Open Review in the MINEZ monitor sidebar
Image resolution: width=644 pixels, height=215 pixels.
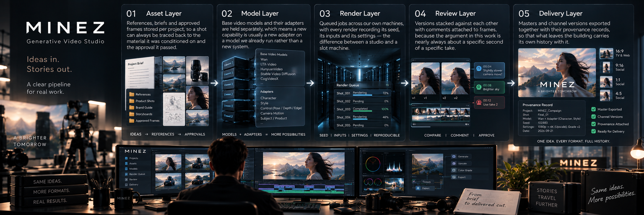132,179
